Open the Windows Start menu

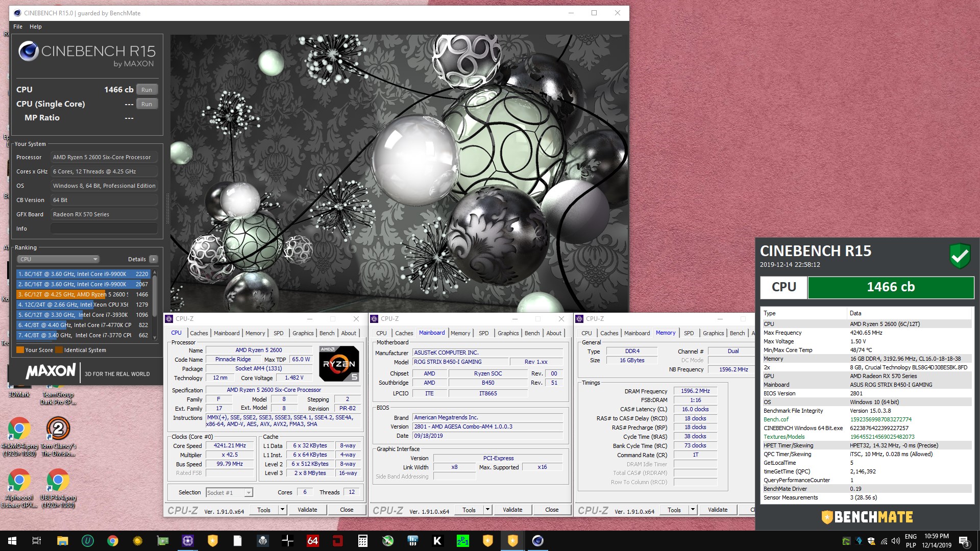(x=12, y=541)
